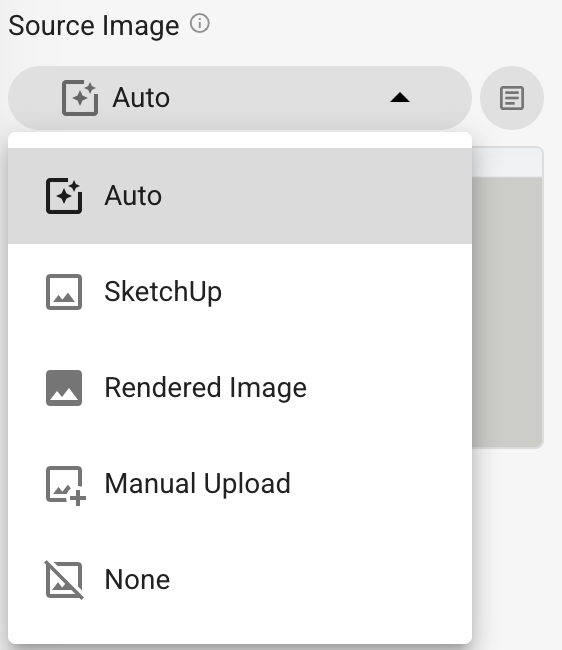
Task: Click the sparkle image icon in Auto selector
Action: [x=80, y=98]
